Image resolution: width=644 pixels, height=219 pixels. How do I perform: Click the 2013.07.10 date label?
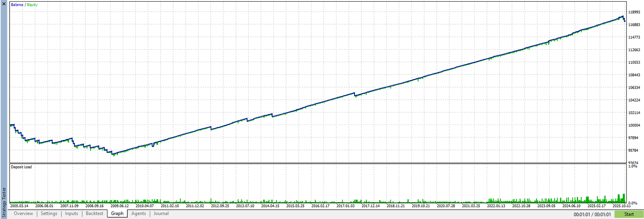245,206
